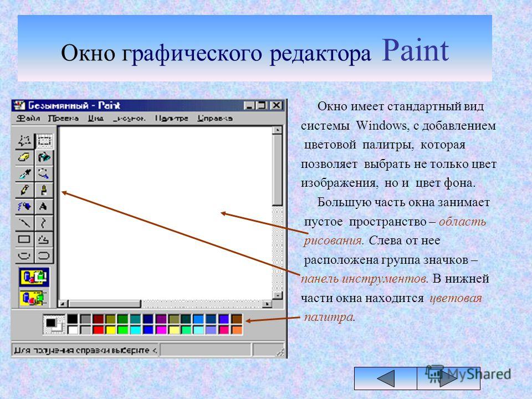
Task: Advance to the next slide with forward arrow
Action: [448, 378]
